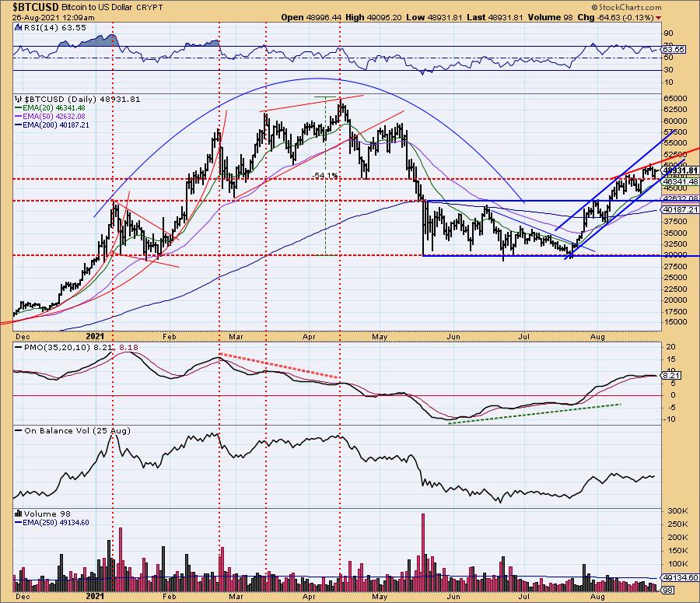Viewport: 700px width, 603px height.
Task: Click the tallest volume bar in May
Action: [x=423, y=552]
